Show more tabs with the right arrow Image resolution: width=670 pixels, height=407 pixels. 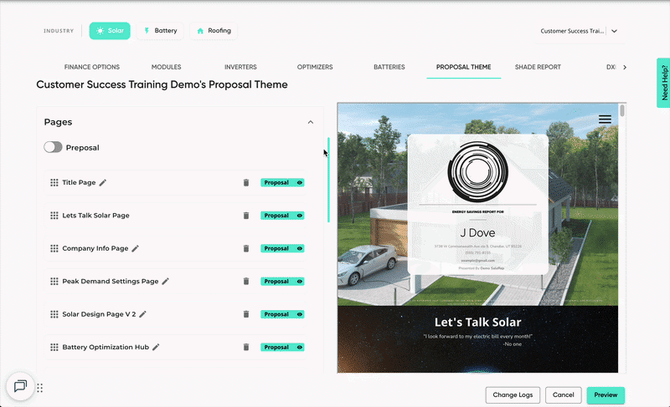click(625, 67)
